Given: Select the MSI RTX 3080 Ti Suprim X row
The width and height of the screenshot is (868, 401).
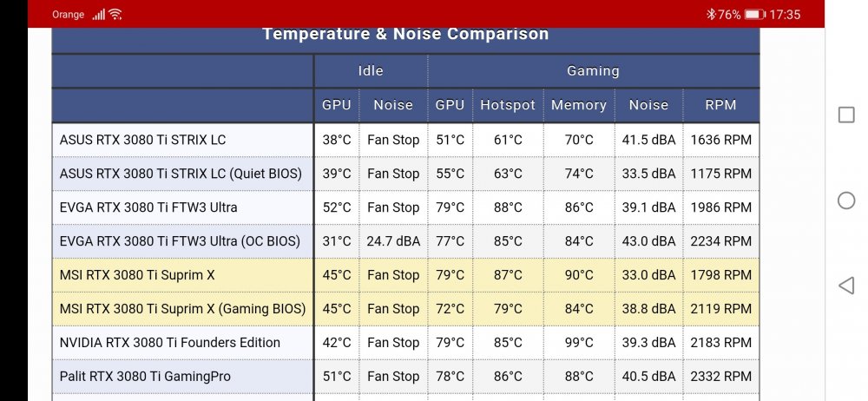Looking at the screenshot, I should (x=405, y=275).
